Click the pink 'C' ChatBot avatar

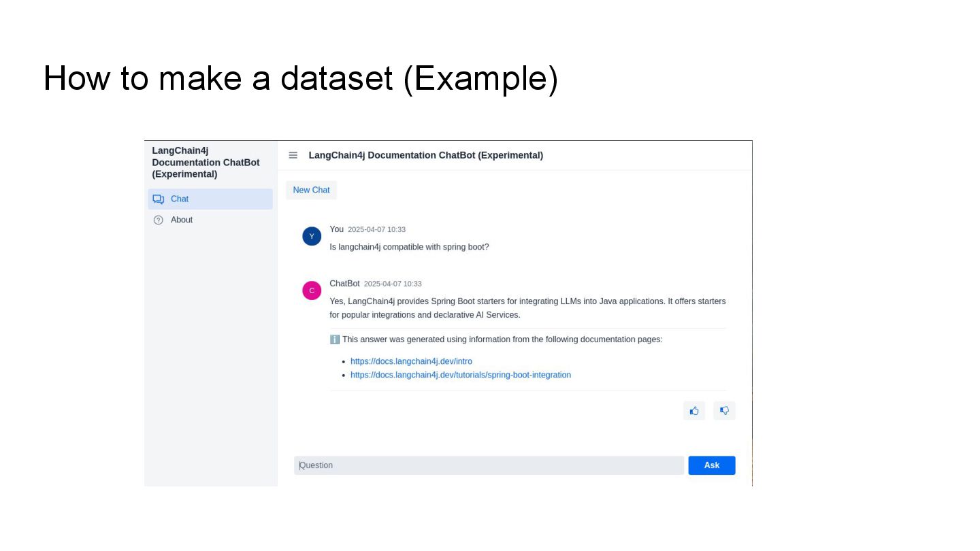pyautogui.click(x=312, y=290)
